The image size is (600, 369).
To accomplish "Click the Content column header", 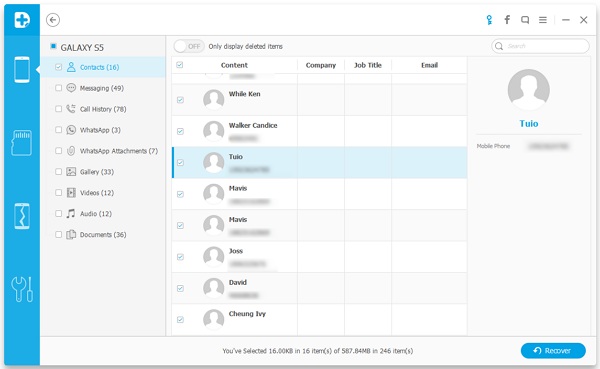I will pyautogui.click(x=234, y=65).
